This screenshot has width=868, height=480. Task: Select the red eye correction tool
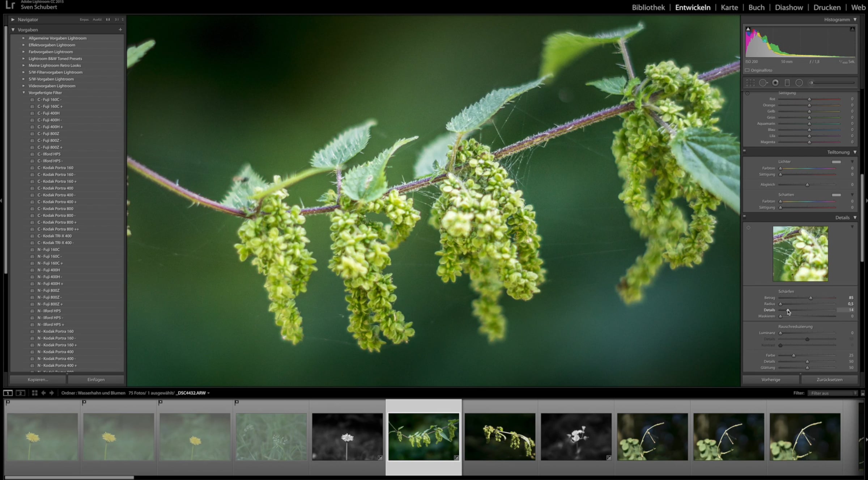click(775, 83)
